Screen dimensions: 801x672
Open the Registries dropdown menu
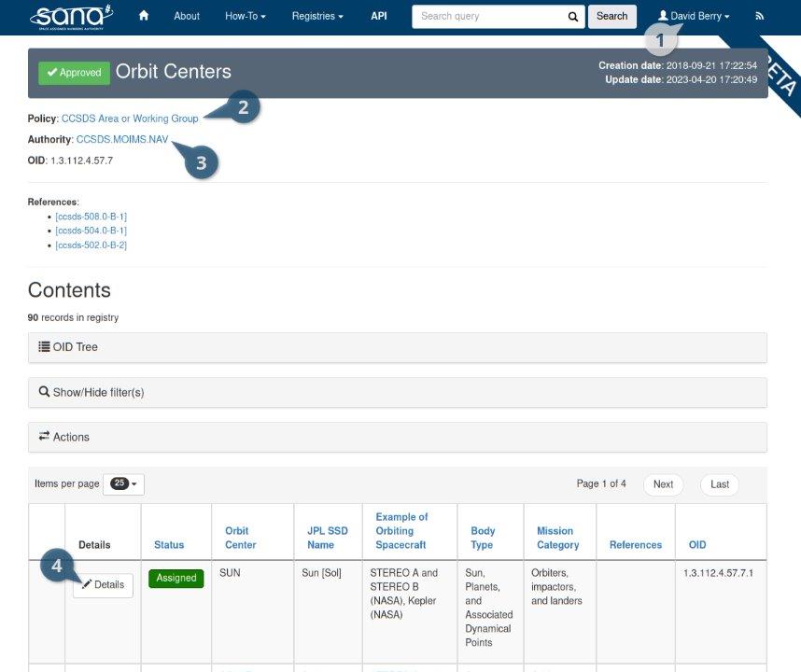coord(316,16)
